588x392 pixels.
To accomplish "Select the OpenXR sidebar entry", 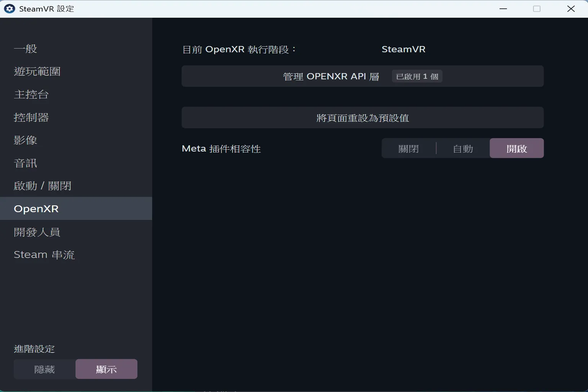I will tap(36, 209).
